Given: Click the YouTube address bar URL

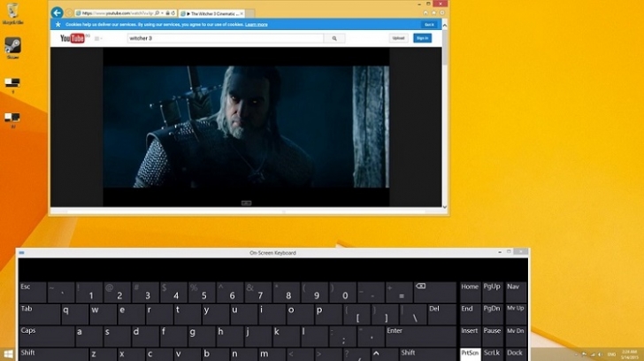Looking at the screenshot, I should click(x=117, y=13).
